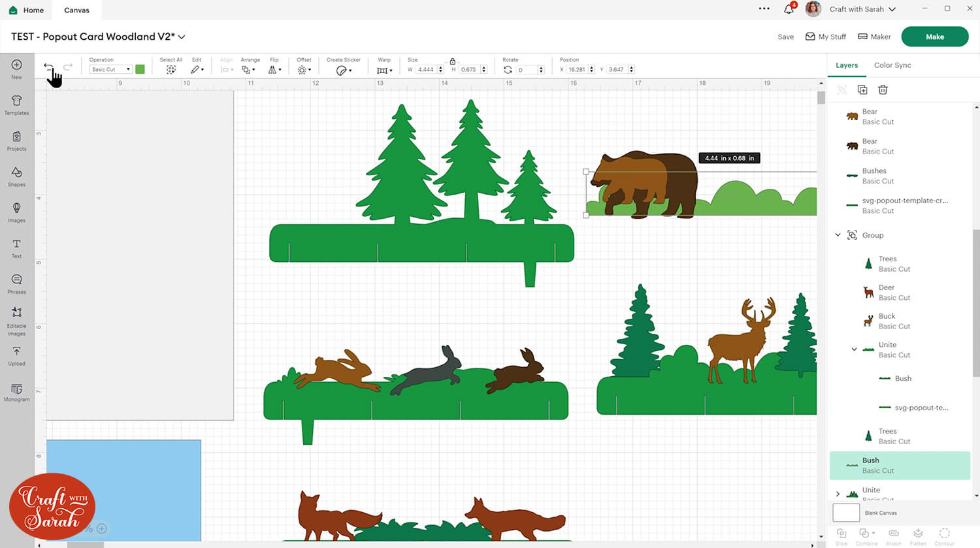The image size is (980, 548).
Task: Click the green operation color swatch
Action: 140,69
